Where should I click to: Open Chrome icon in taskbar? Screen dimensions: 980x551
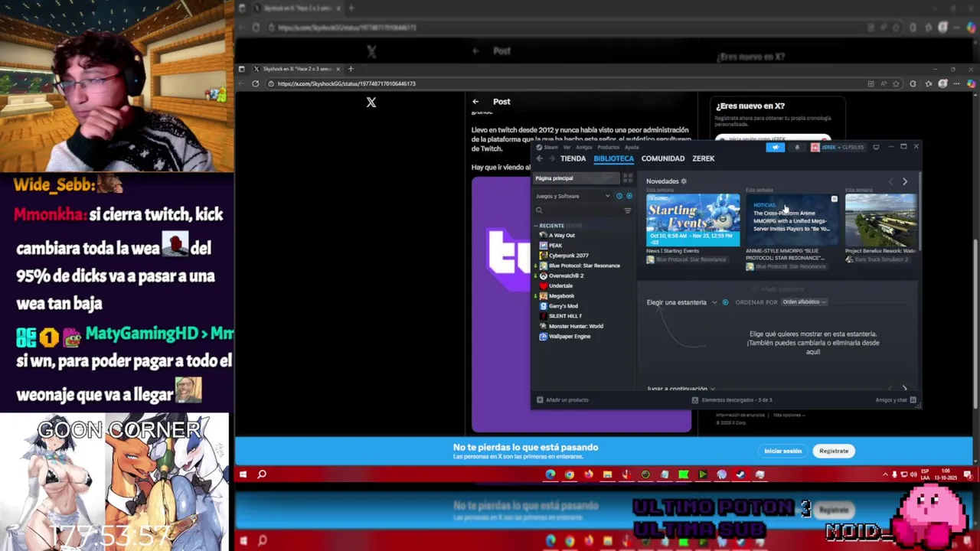coord(570,474)
